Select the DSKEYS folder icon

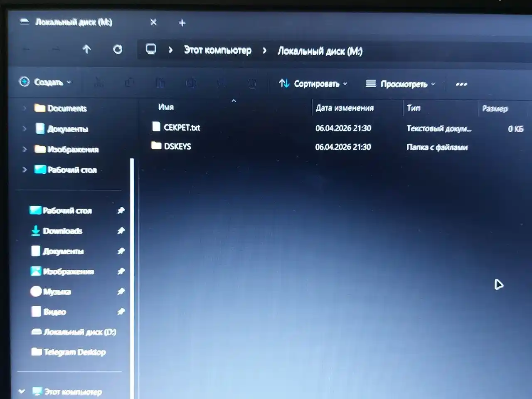coord(156,145)
